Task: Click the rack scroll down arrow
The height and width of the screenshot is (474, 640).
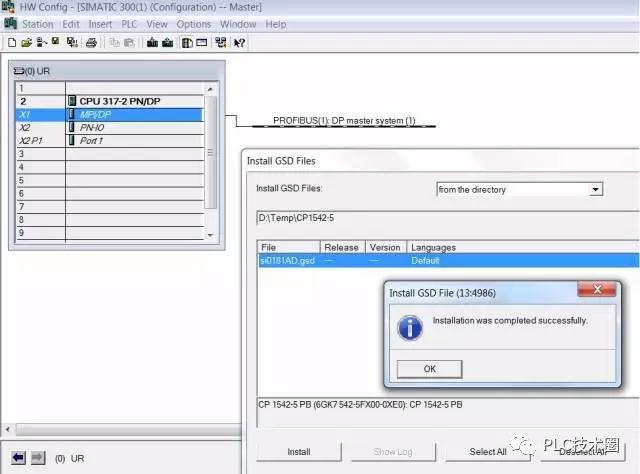Action: point(210,235)
